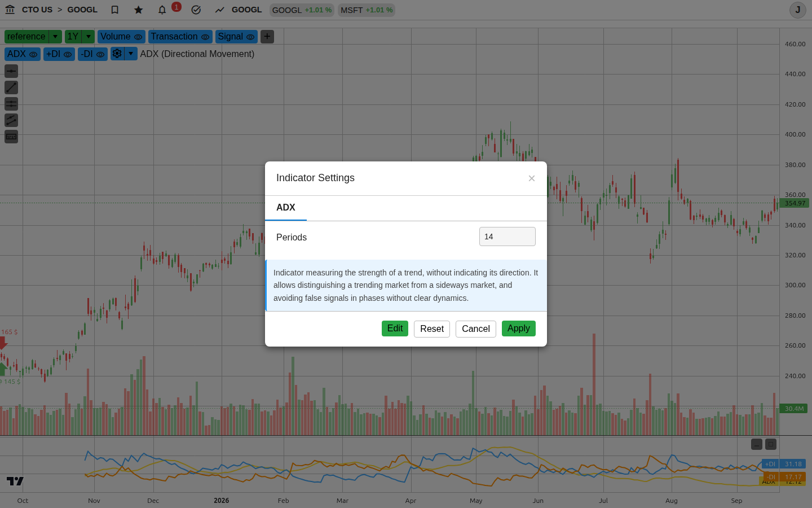Select the ruler measure tool
Image resolution: width=812 pixels, height=508 pixels.
[11, 137]
